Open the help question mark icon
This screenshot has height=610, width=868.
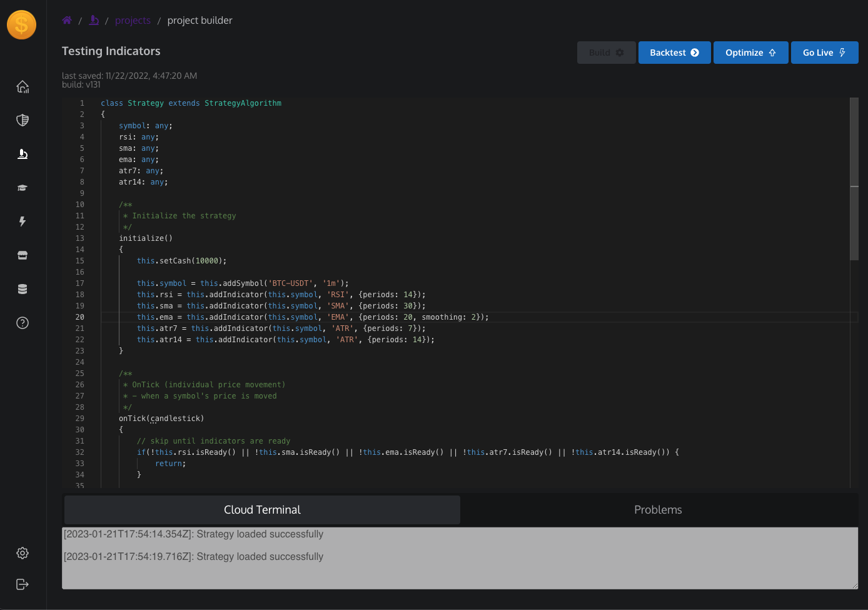coord(23,323)
